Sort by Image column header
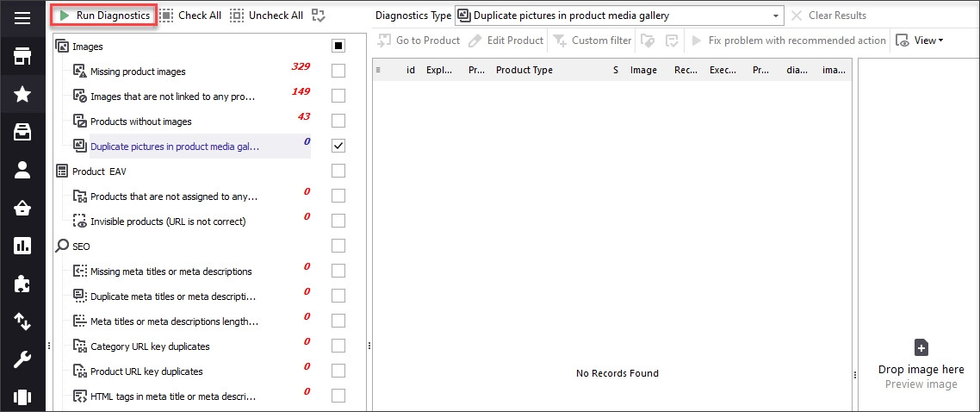980x412 pixels. pyautogui.click(x=644, y=70)
